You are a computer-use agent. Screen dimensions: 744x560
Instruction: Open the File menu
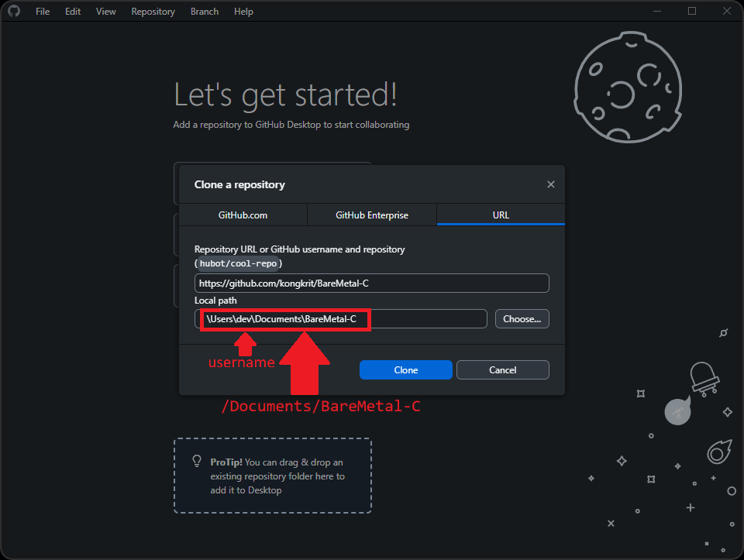click(43, 12)
